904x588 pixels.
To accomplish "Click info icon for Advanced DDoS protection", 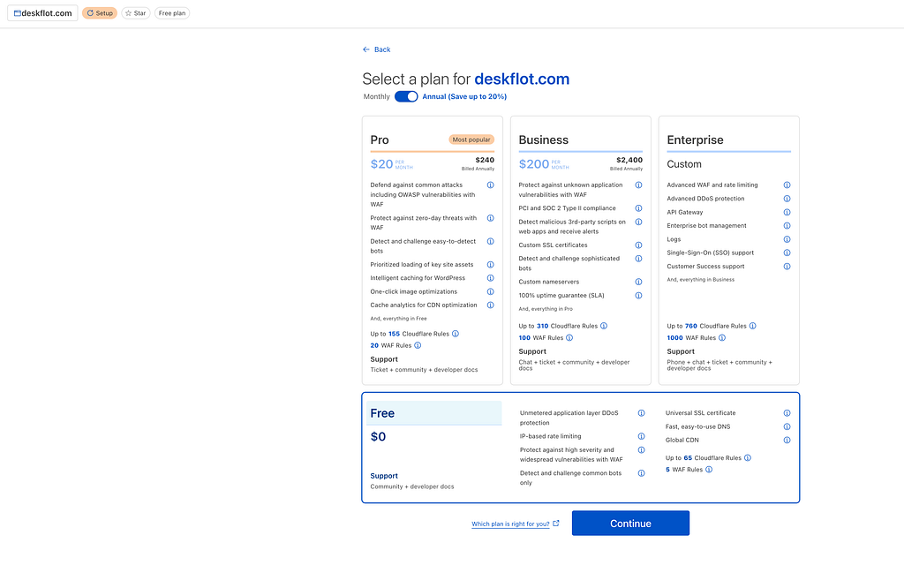I will (x=787, y=199).
